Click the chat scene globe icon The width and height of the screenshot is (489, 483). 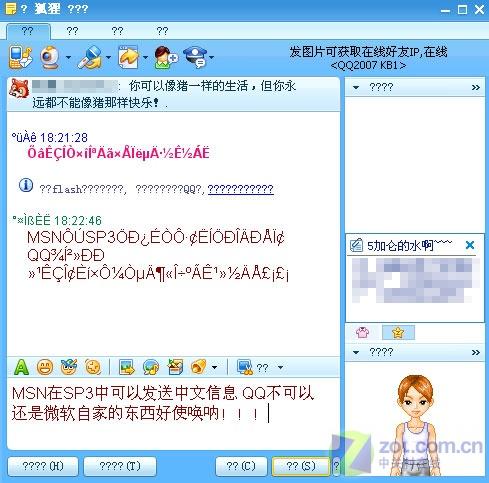[x=151, y=367]
